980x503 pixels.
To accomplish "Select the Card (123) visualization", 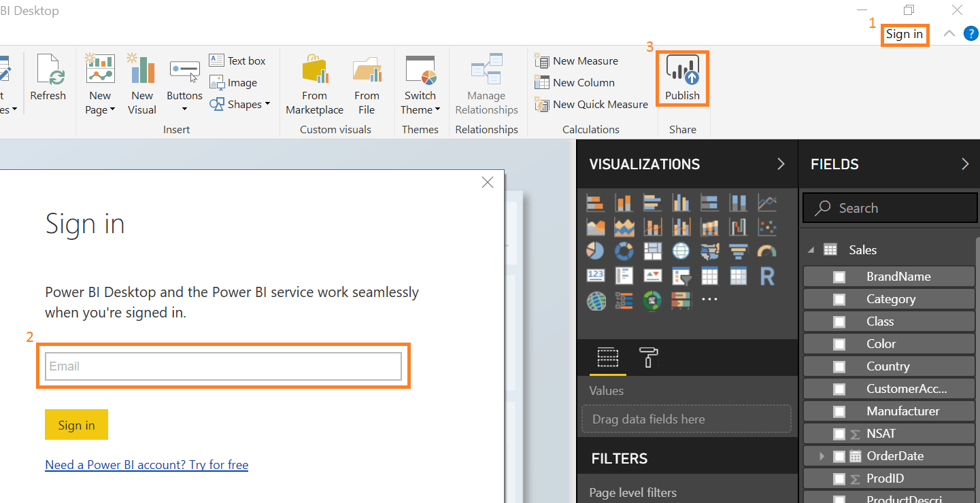I will (595, 275).
